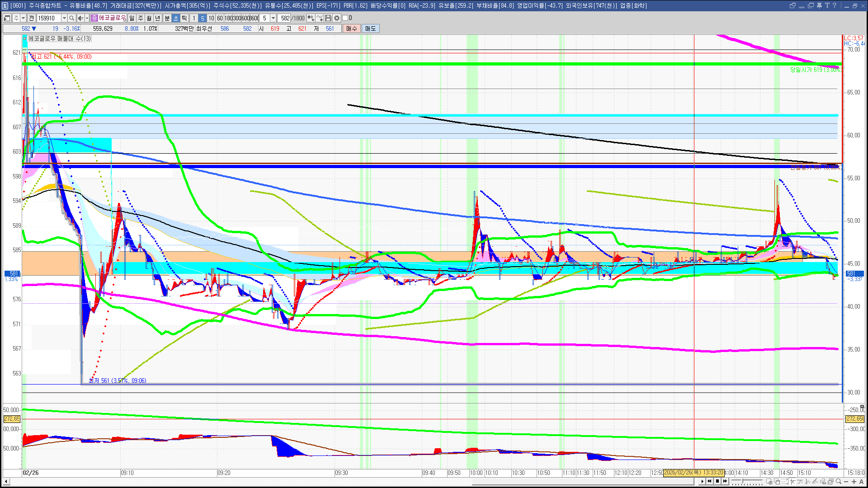Open the stock code 159910 dropdown

(64, 18)
